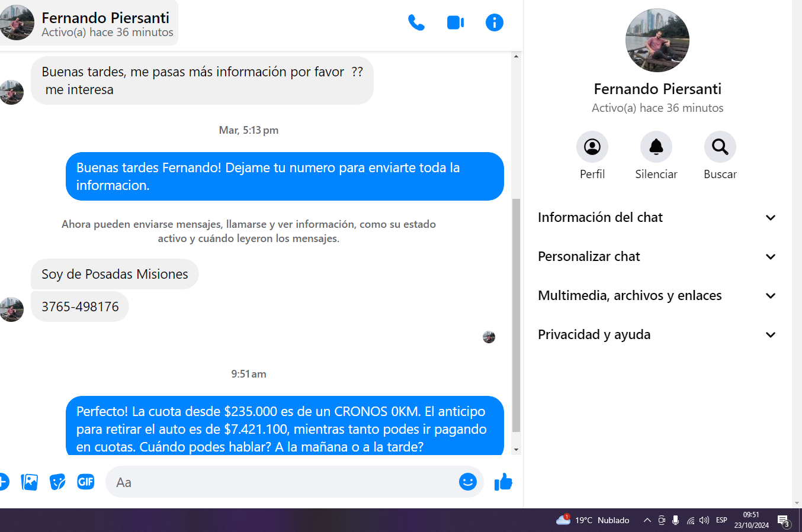Click the plus icon for more actions
802x532 pixels.
coord(3,482)
